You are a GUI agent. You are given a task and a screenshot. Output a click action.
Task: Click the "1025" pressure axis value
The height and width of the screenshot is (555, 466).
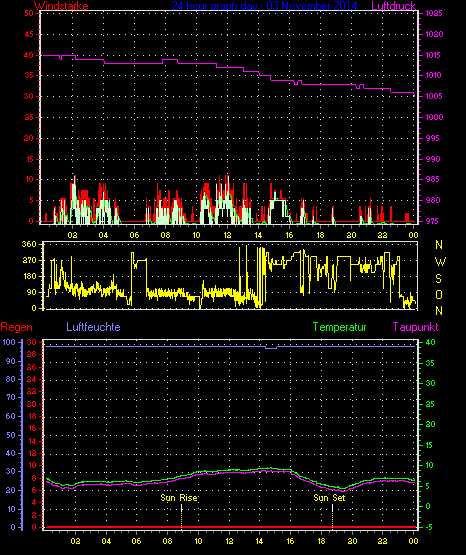point(434,13)
